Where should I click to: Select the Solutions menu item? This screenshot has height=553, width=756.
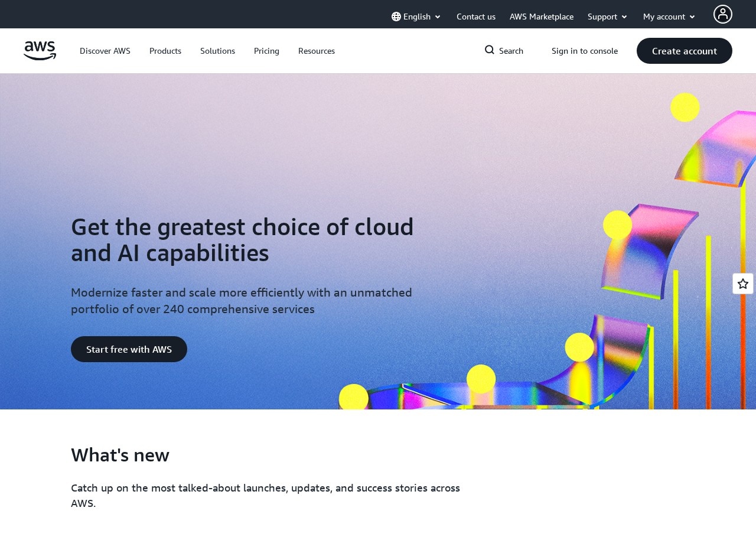click(x=217, y=51)
